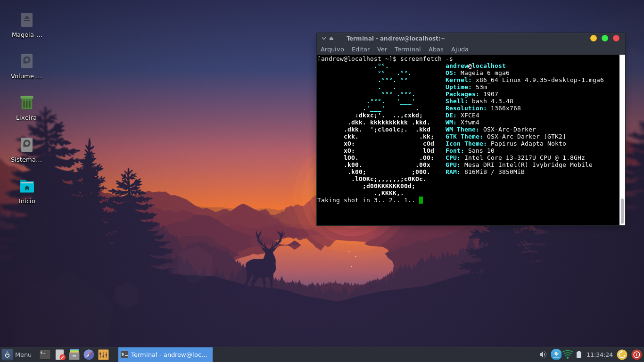The height and width of the screenshot is (362, 644).
Task: Click the panel clock showing 11:34:24
Action: pos(600,354)
